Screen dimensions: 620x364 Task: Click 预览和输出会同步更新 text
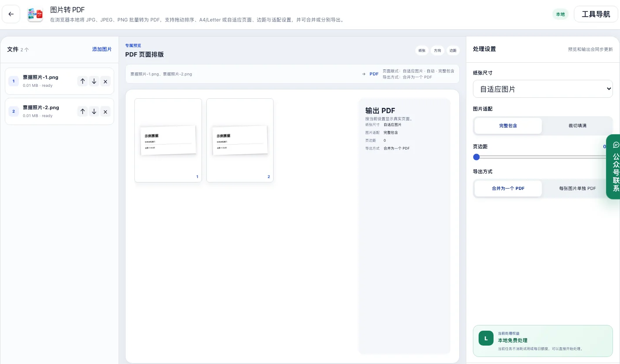click(590, 50)
